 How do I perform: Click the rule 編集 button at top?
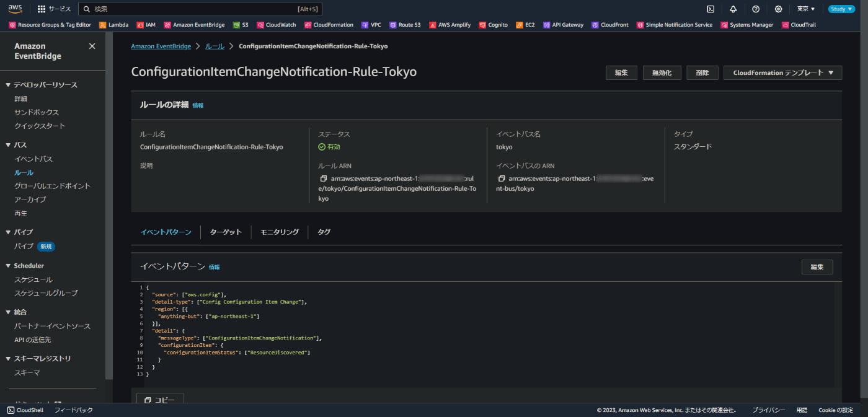click(x=621, y=72)
